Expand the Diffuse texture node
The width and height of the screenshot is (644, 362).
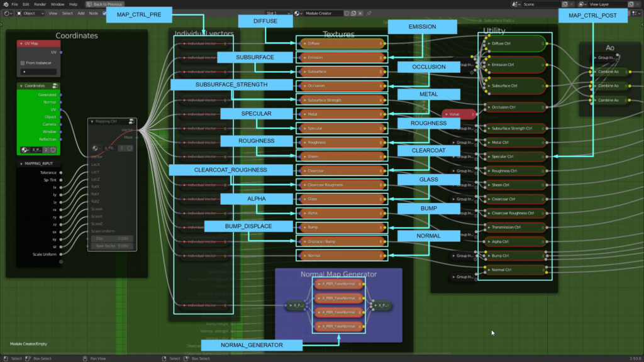pos(305,43)
